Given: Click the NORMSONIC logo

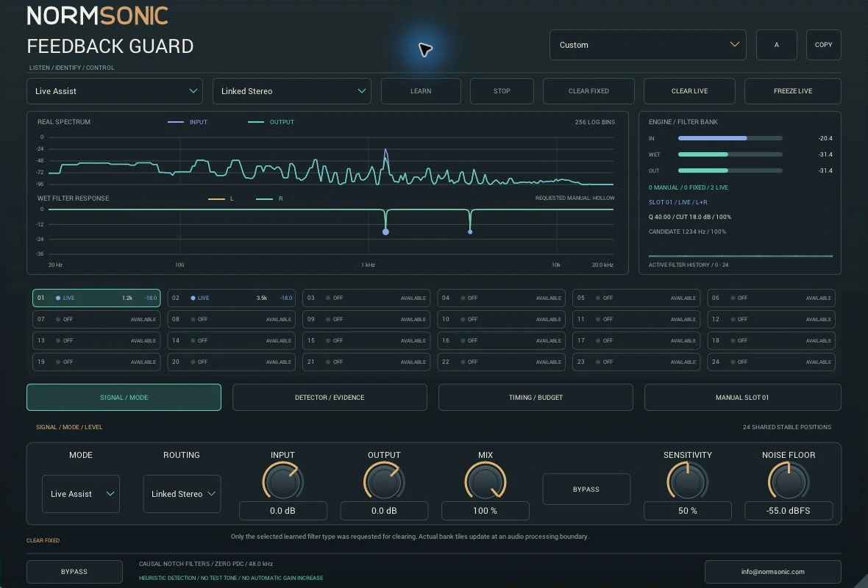Looking at the screenshot, I should click(97, 16).
